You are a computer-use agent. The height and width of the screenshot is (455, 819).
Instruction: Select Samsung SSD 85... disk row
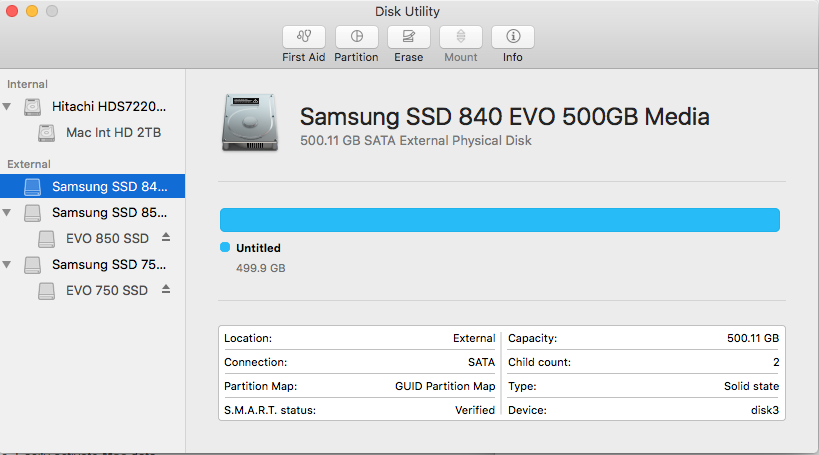(92, 213)
